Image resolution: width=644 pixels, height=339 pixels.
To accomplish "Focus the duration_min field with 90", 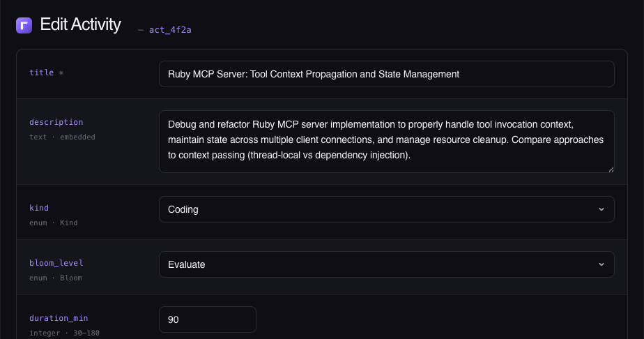I will coord(208,319).
